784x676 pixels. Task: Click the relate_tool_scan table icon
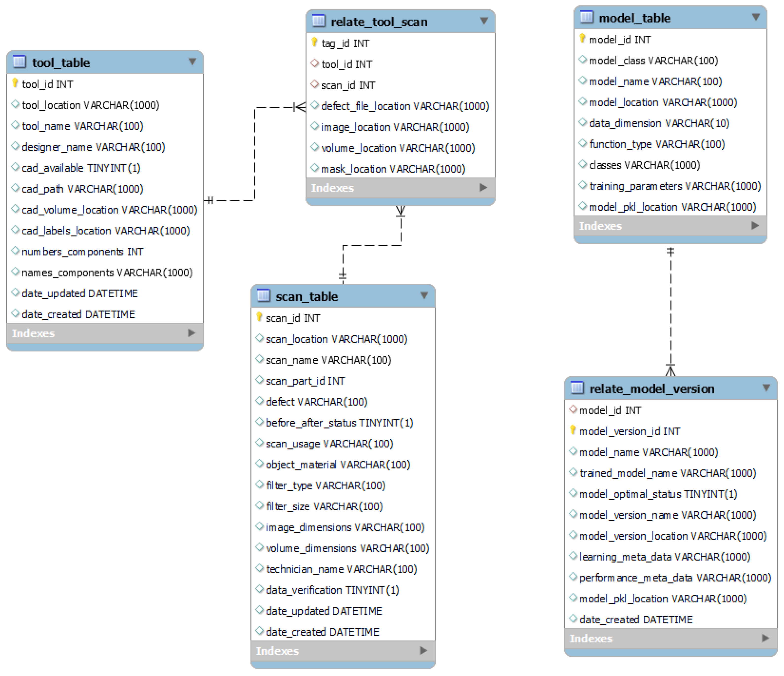pyautogui.click(x=318, y=20)
